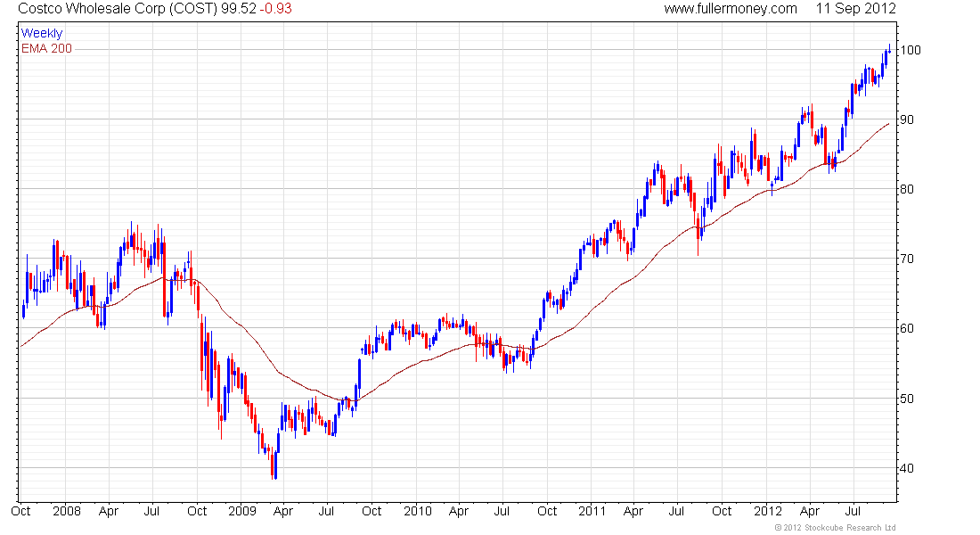This screenshot has width=980, height=535.
Task: Click the 'Jul' label following 2012
Action: click(x=854, y=511)
